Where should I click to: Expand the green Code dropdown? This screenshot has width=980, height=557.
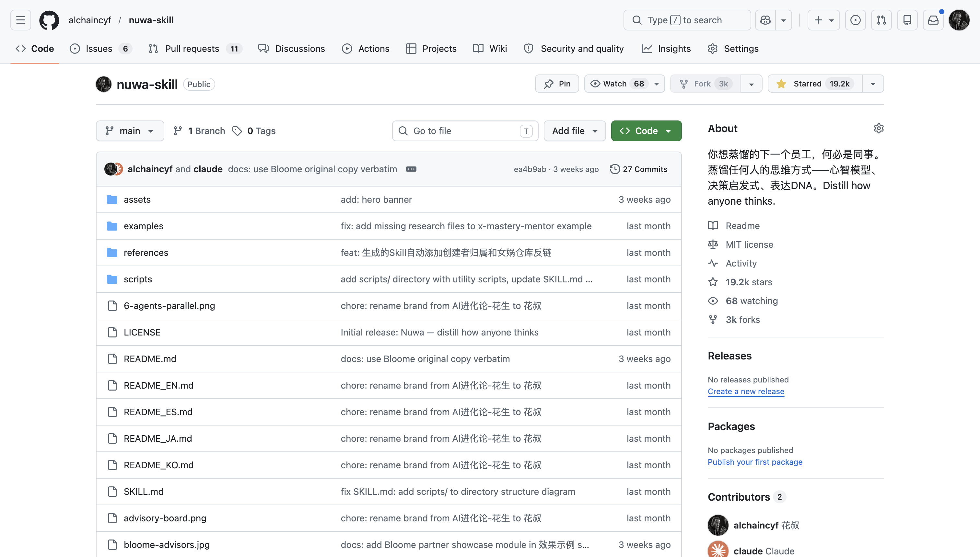[x=646, y=131]
